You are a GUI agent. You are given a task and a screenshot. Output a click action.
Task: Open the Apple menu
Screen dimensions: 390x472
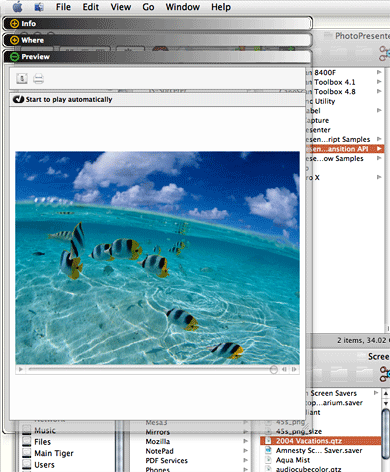(x=17, y=7)
